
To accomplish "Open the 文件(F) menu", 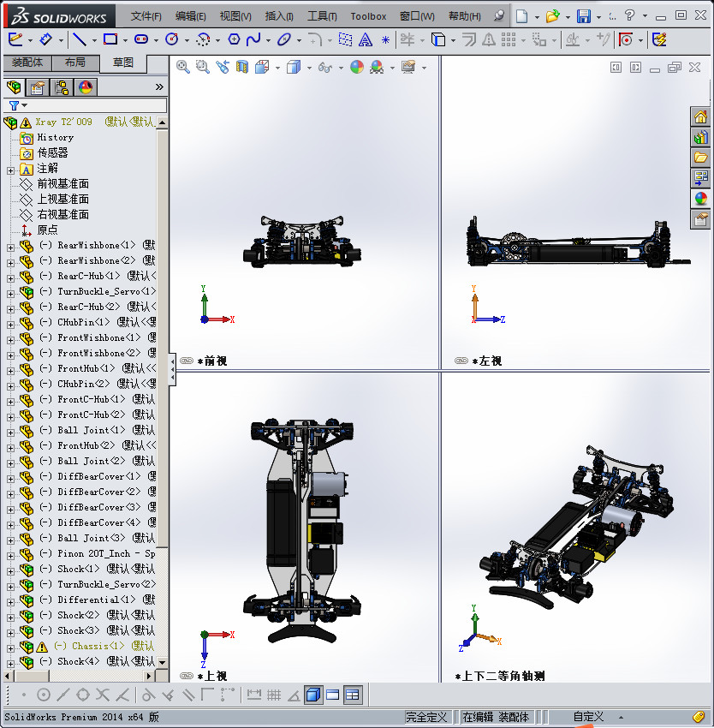I will tap(146, 16).
